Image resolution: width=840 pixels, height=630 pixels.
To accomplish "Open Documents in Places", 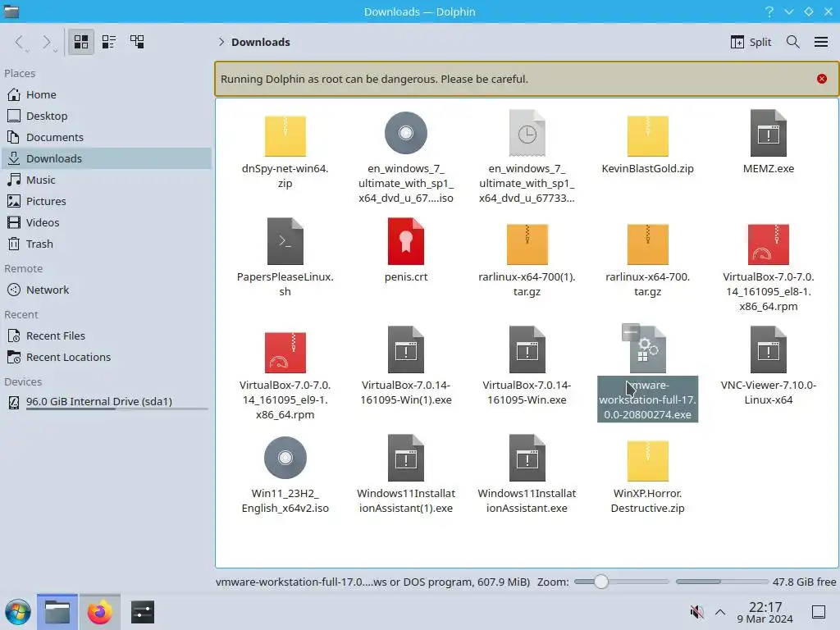I will [106, 137].
